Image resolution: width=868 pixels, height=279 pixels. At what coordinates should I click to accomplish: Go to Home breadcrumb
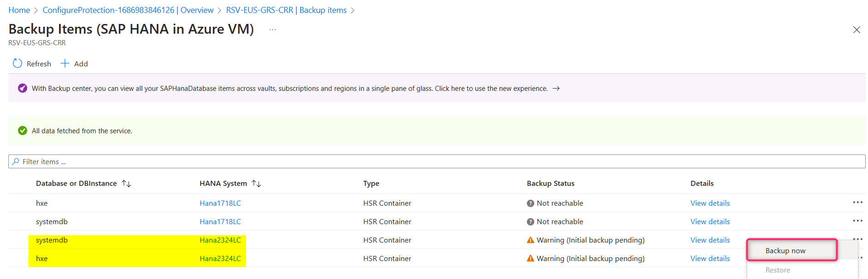tap(19, 10)
